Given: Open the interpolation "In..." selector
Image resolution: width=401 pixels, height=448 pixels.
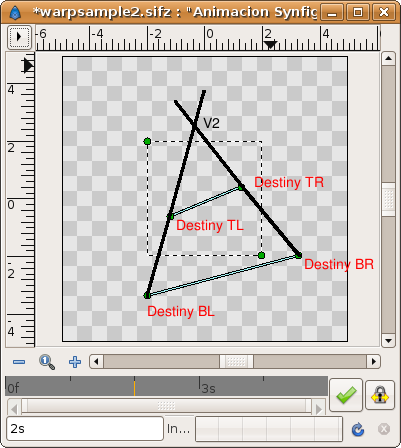Looking at the screenshot, I should tap(178, 429).
